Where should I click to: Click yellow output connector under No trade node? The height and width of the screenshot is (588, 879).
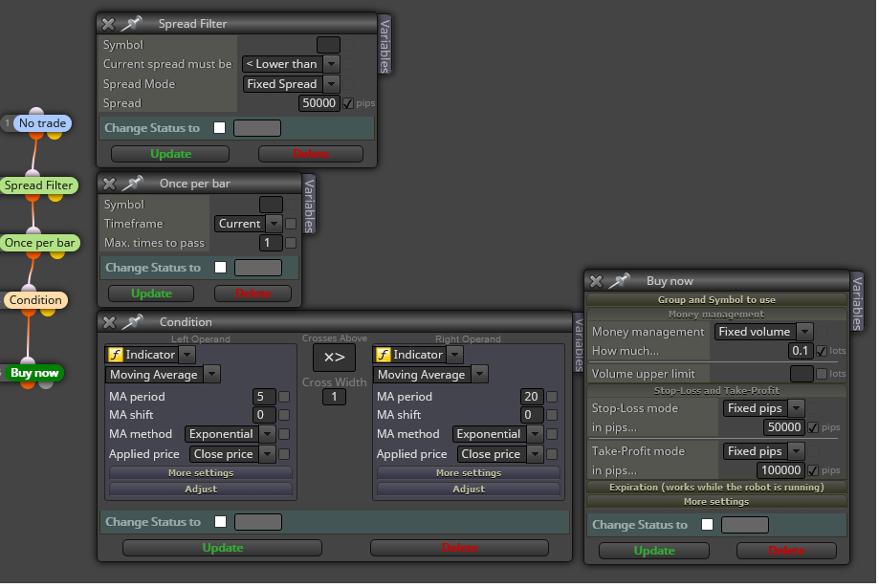click(x=55, y=135)
